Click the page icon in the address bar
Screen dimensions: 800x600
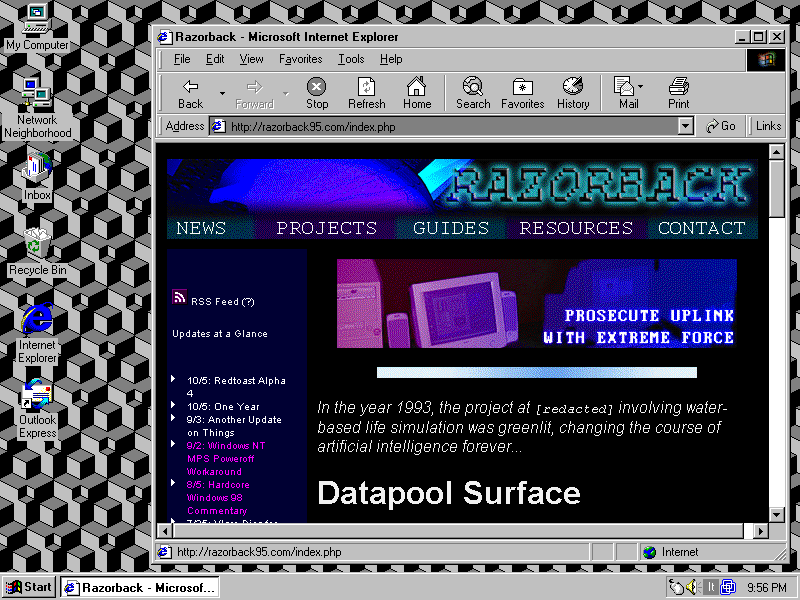pos(218,126)
